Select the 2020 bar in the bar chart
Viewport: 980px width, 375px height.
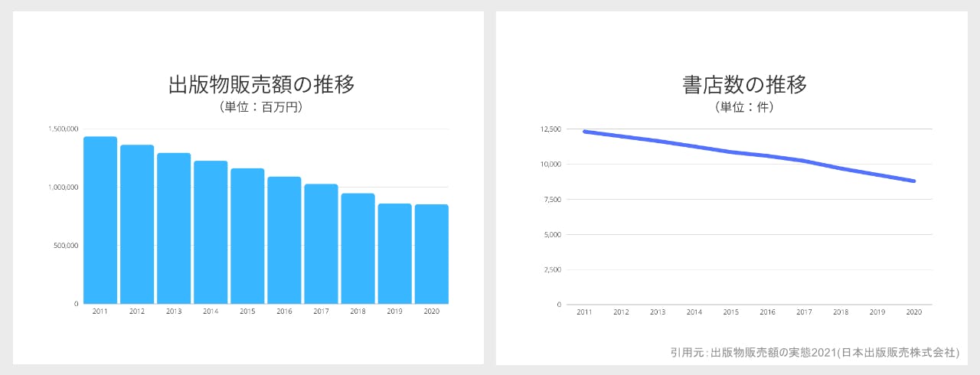pos(431,254)
